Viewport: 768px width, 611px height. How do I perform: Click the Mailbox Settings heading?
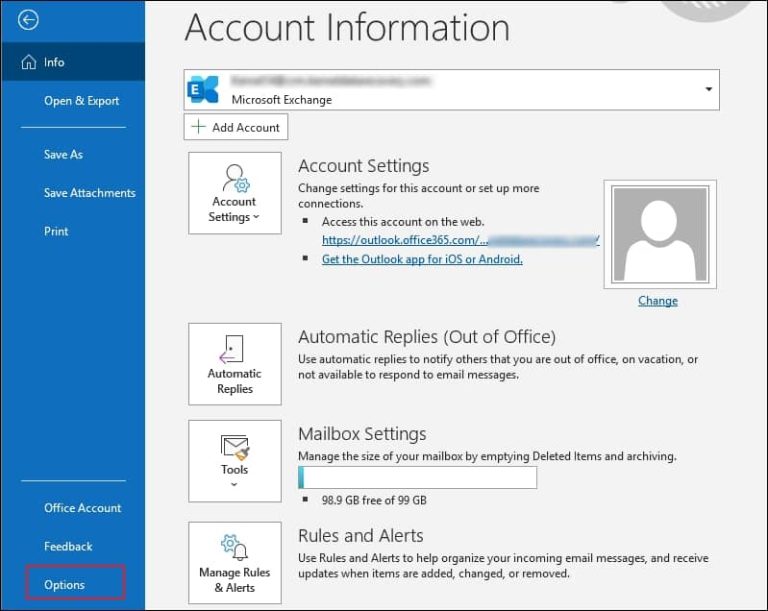pyautogui.click(x=362, y=434)
